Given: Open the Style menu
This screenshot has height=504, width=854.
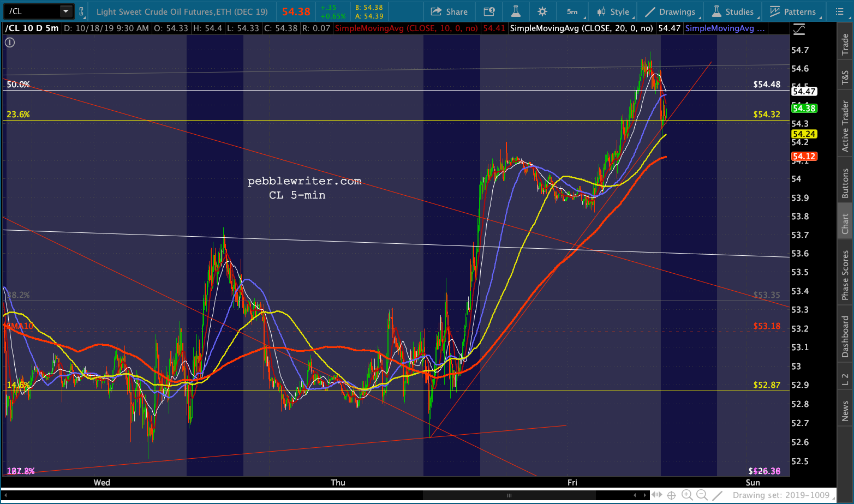Looking at the screenshot, I should pyautogui.click(x=613, y=11).
